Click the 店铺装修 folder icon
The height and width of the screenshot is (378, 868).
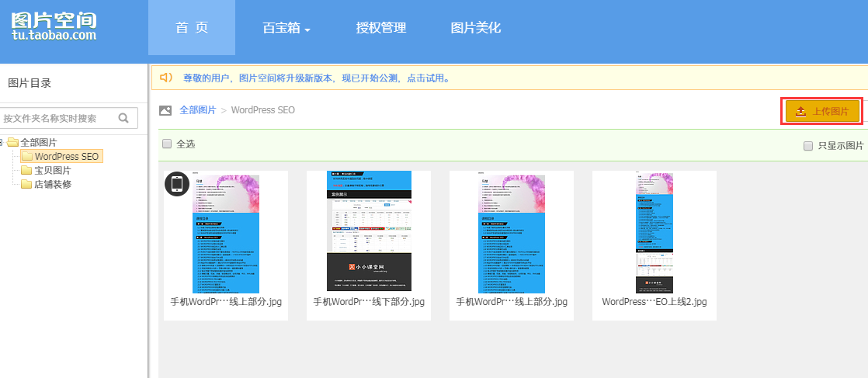(26, 184)
